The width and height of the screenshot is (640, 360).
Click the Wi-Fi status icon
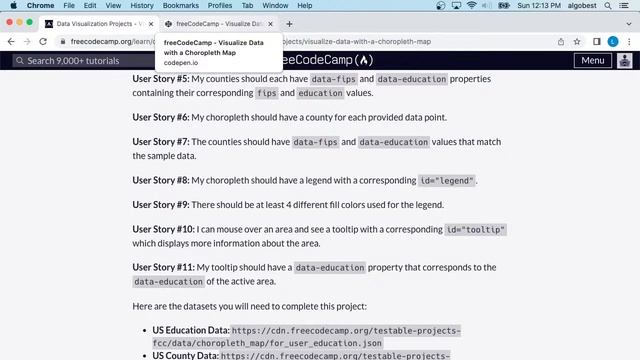point(471,5)
